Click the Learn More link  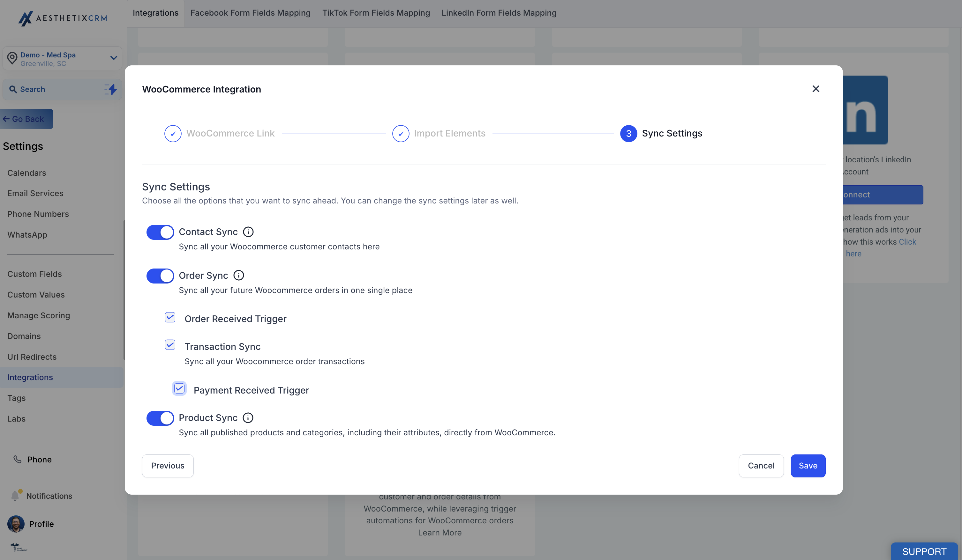click(x=440, y=533)
